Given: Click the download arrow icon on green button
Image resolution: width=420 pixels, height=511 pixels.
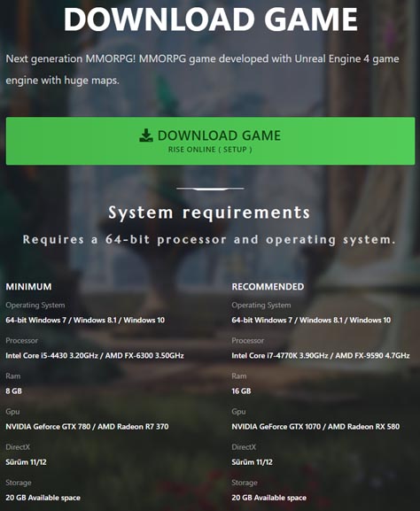Looking at the screenshot, I should (x=146, y=135).
